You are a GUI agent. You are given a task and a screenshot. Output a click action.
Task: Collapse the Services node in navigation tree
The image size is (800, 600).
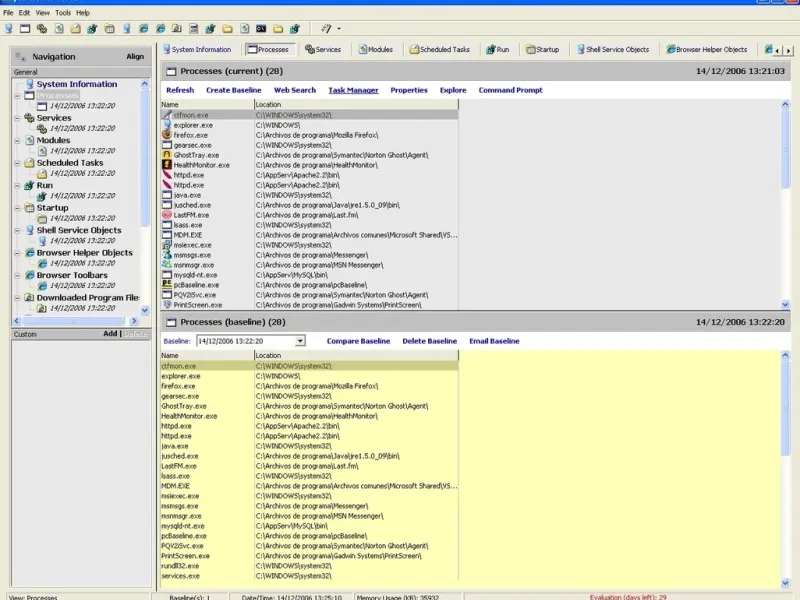coord(17,118)
